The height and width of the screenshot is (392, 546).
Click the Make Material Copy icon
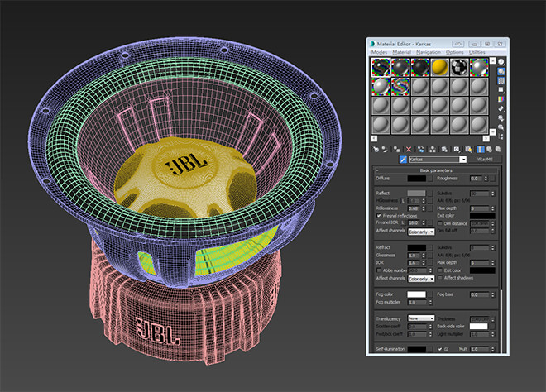coord(420,150)
